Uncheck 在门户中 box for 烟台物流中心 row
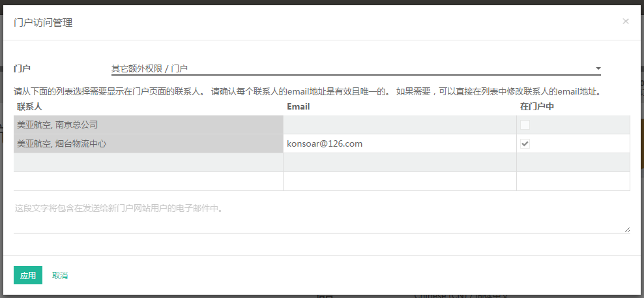 pos(525,144)
